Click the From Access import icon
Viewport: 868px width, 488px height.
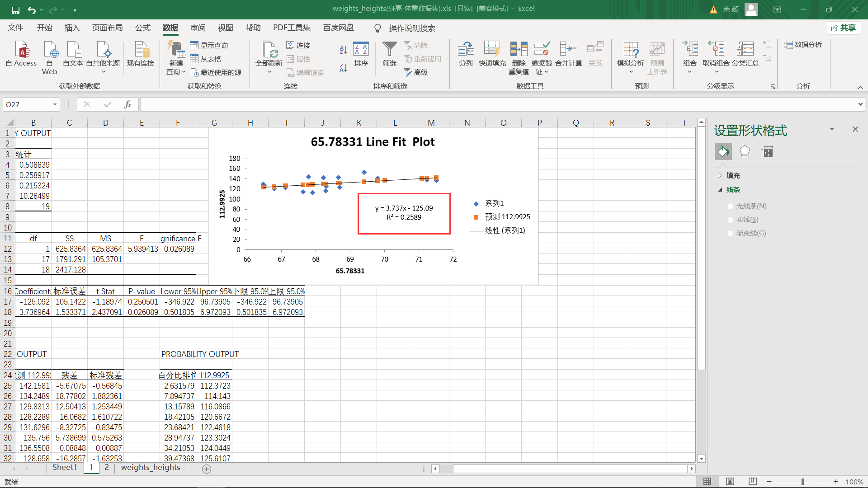tap(21, 50)
